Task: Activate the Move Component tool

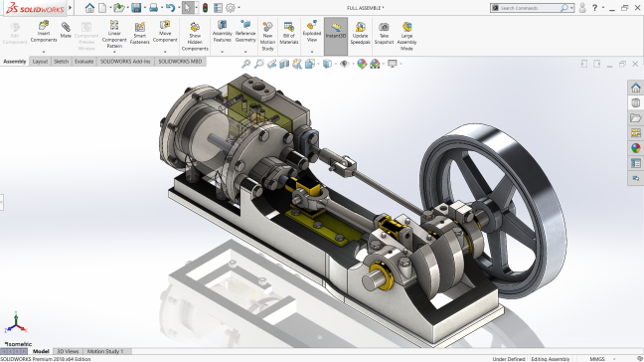Action: click(165, 31)
